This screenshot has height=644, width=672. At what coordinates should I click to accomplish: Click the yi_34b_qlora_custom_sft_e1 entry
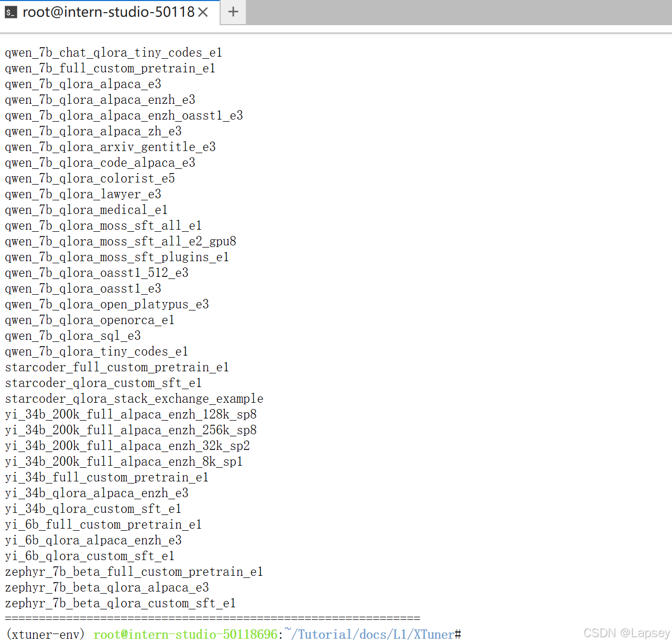(x=93, y=509)
